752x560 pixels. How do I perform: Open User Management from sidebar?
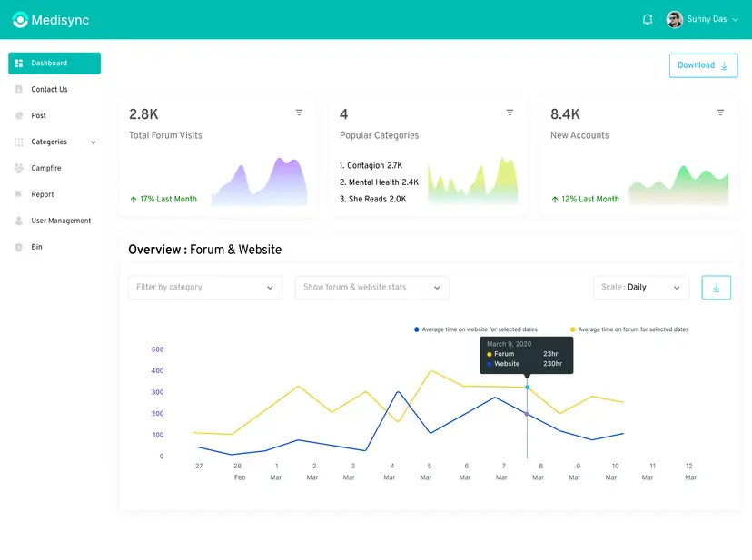point(21,221)
